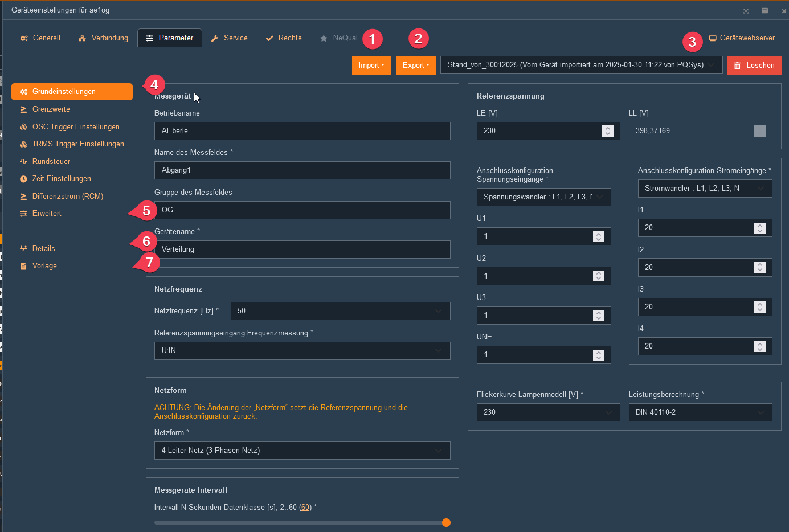This screenshot has height=532, width=789.
Task: Select the OSC Trigger Einstellungen icon
Action: (23, 127)
